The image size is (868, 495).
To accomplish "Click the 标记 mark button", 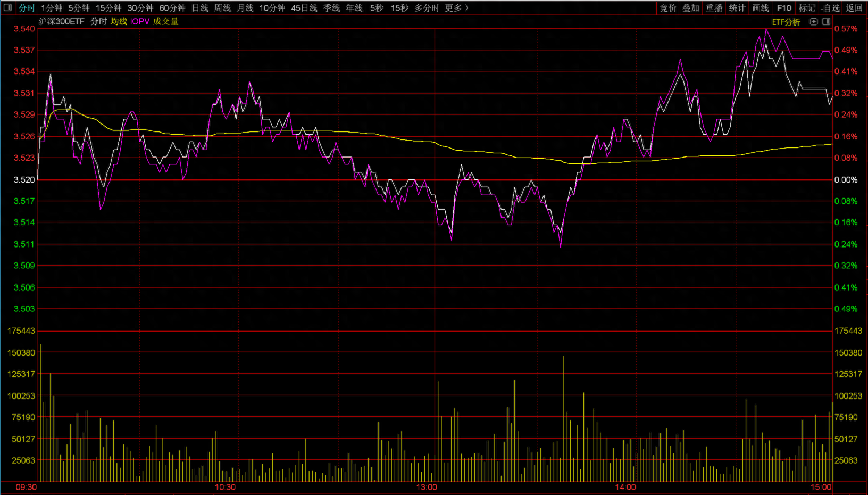I will click(807, 8).
